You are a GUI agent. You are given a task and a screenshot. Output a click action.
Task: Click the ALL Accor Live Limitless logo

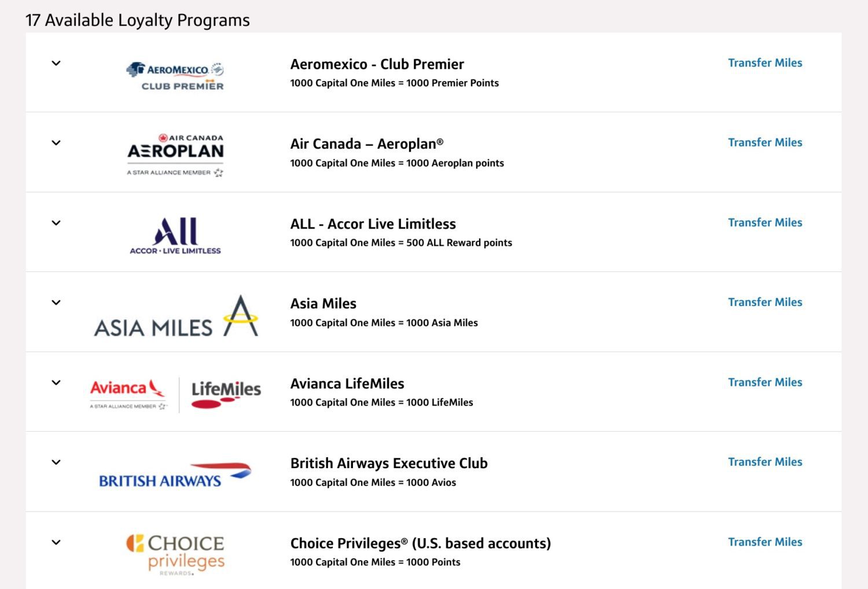click(x=175, y=233)
